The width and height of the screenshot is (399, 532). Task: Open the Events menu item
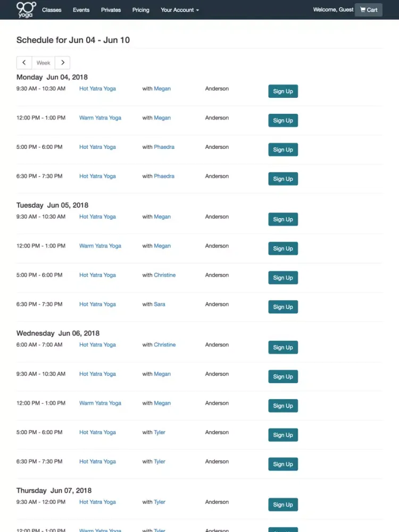tap(81, 10)
